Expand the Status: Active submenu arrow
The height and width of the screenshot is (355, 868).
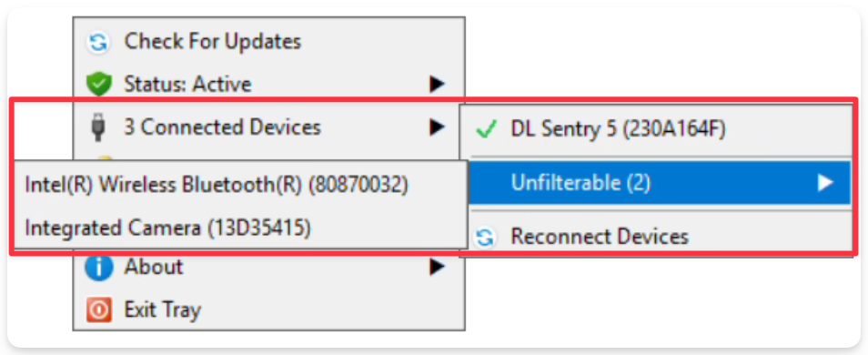pos(438,84)
